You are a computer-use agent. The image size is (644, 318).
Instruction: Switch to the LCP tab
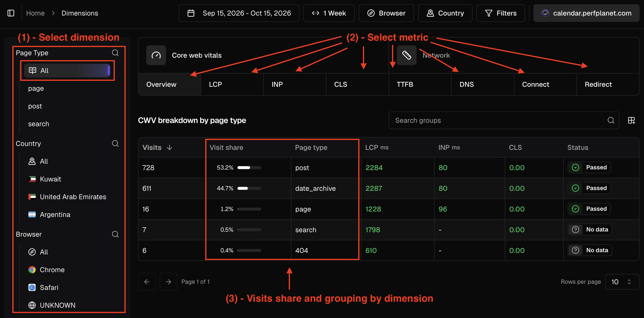[232, 84]
